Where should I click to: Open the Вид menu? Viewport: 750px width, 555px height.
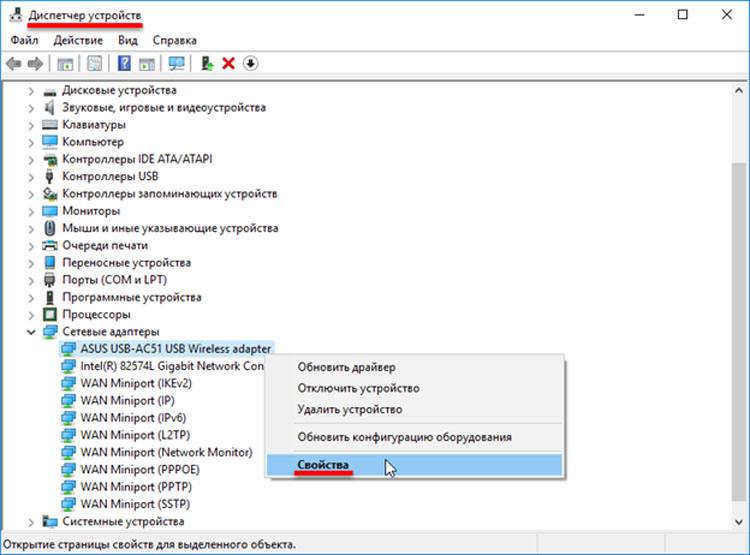tap(128, 40)
